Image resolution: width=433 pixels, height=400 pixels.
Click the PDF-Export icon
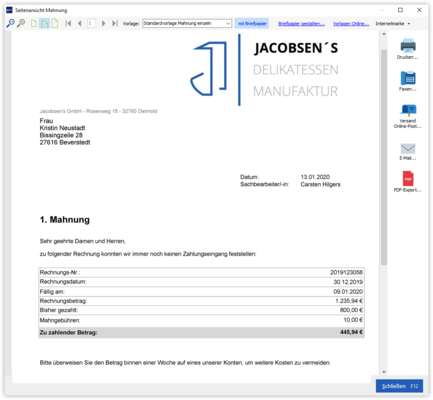coord(408,178)
